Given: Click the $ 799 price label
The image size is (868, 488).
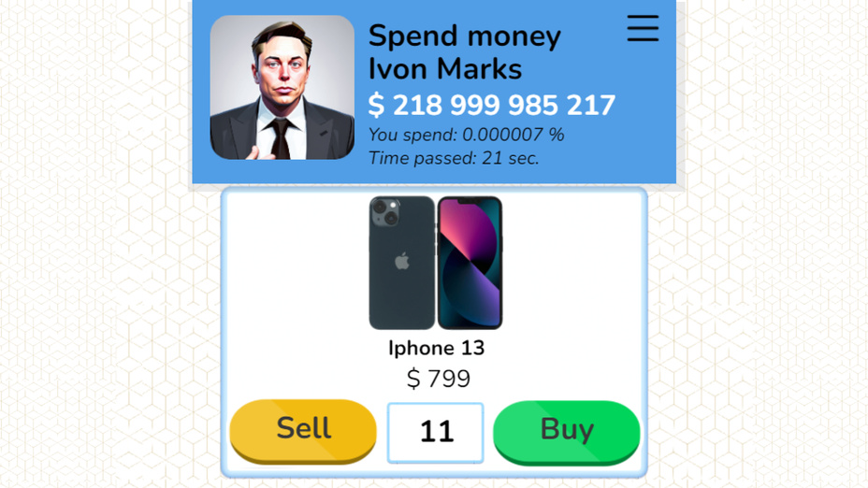Looking at the screenshot, I should 439,379.
